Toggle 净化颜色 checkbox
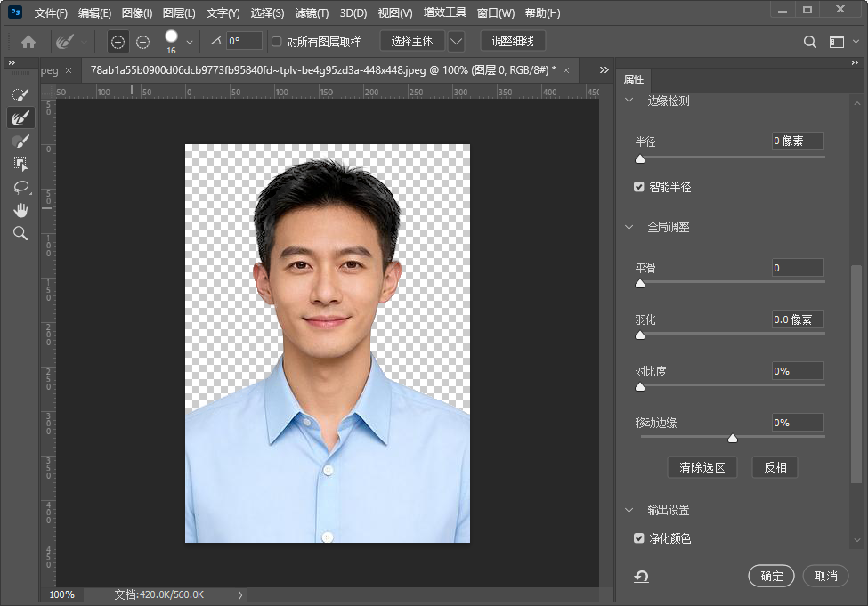This screenshot has height=606, width=868. point(639,538)
